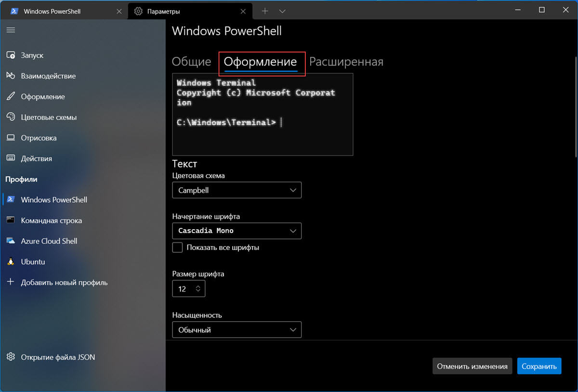Click the hamburger navigation menu icon
This screenshot has width=578, height=392.
coord(11,30)
